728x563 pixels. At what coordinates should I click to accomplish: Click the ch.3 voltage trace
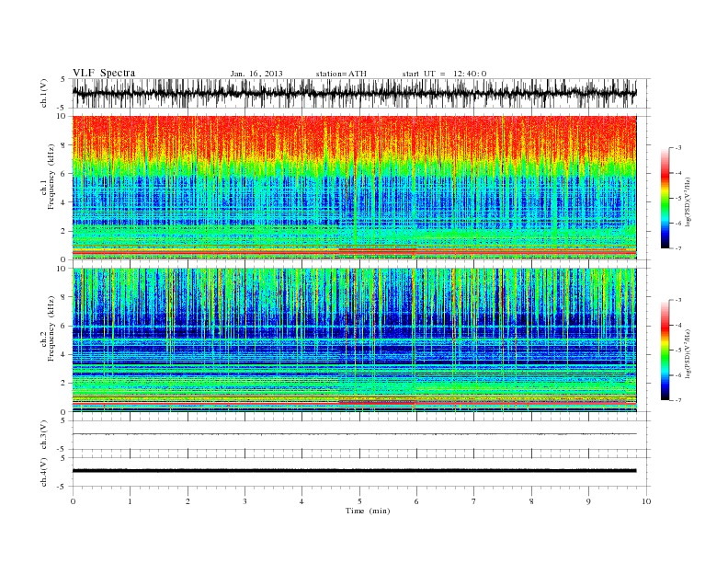(x=354, y=434)
